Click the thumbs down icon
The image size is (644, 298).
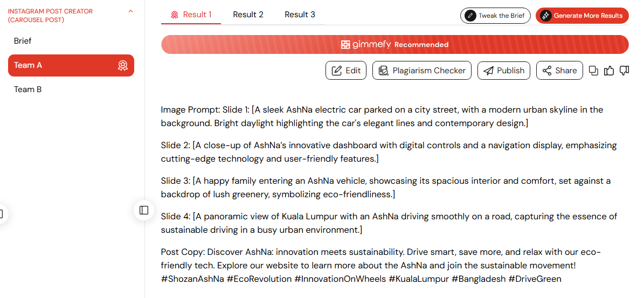point(624,71)
